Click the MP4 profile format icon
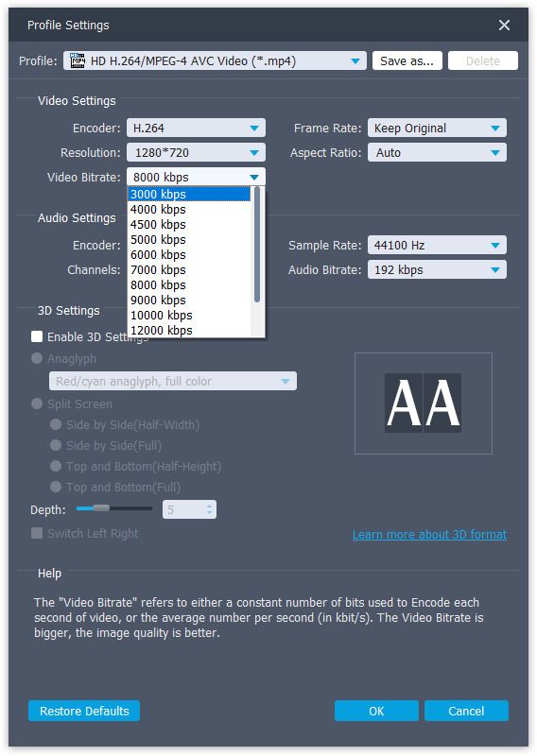 tap(78, 60)
